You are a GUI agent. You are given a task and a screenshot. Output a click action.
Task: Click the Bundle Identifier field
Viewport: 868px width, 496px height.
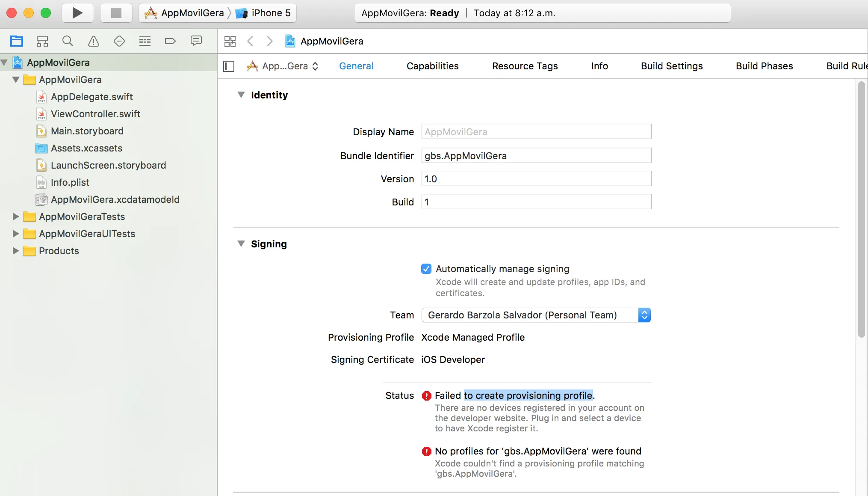[x=536, y=156]
